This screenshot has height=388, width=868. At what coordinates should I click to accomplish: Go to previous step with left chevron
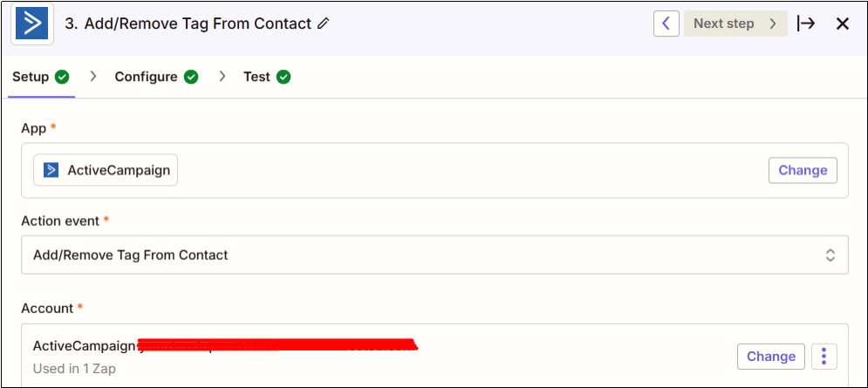(666, 24)
